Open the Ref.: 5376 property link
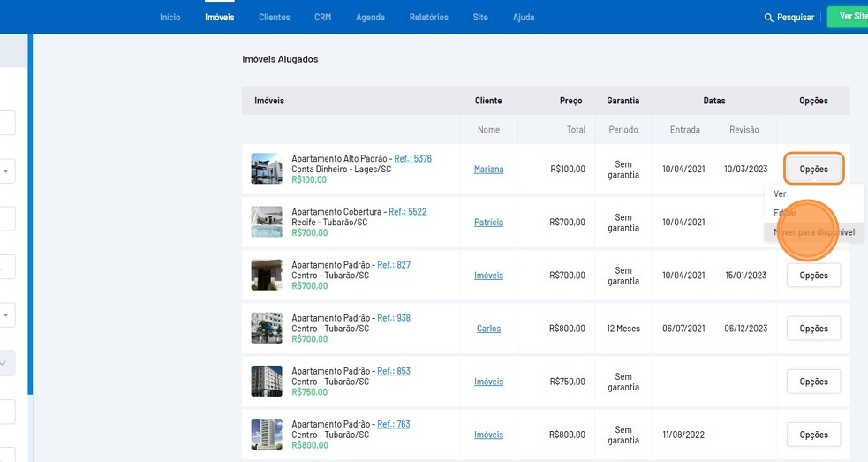Image resolution: width=868 pixels, height=462 pixels. click(x=412, y=159)
